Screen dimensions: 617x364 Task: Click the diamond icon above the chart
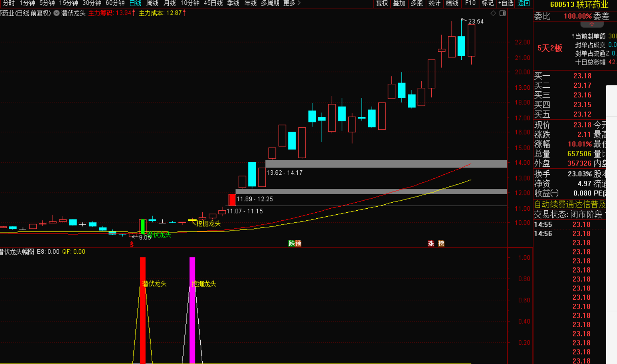493,13
